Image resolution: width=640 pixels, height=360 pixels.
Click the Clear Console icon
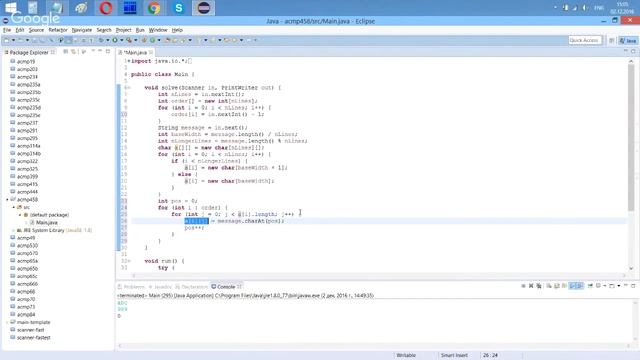tap(549, 286)
